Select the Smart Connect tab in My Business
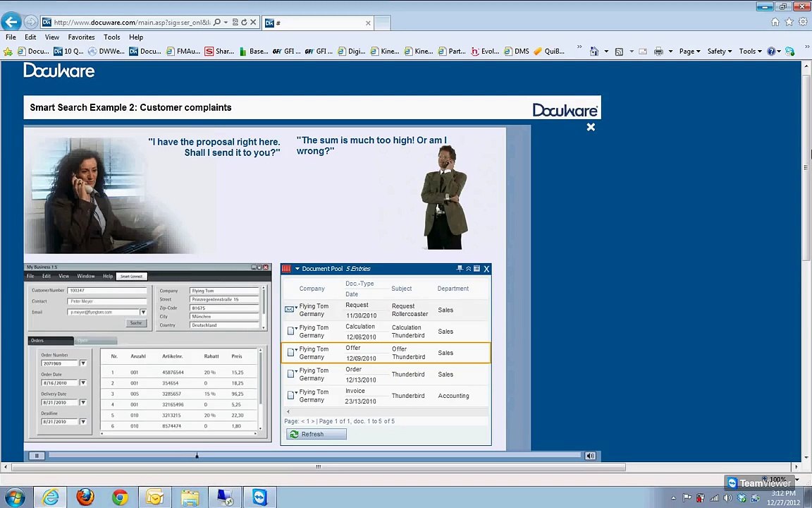This screenshot has width=812, height=508. 132,277
